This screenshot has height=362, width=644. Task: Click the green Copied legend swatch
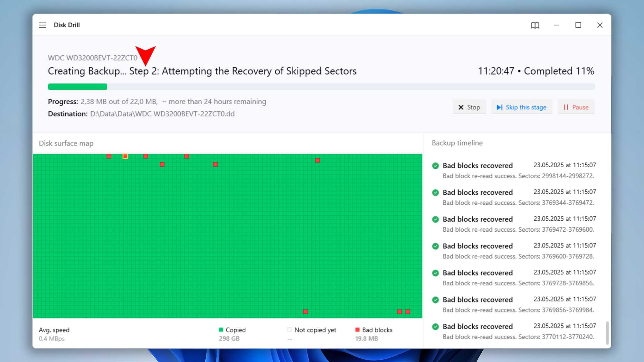tap(221, 330)
